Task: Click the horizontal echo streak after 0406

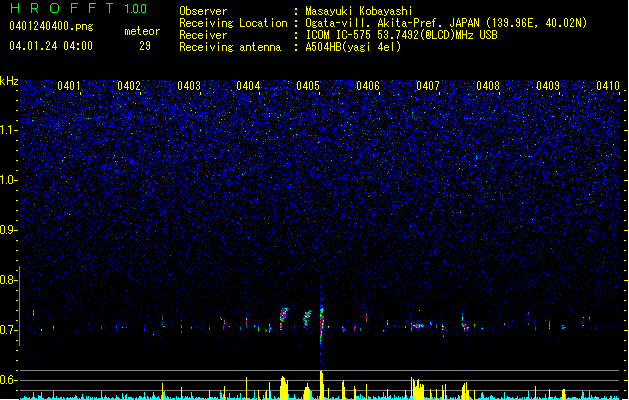Action: (x=418, y=326)
